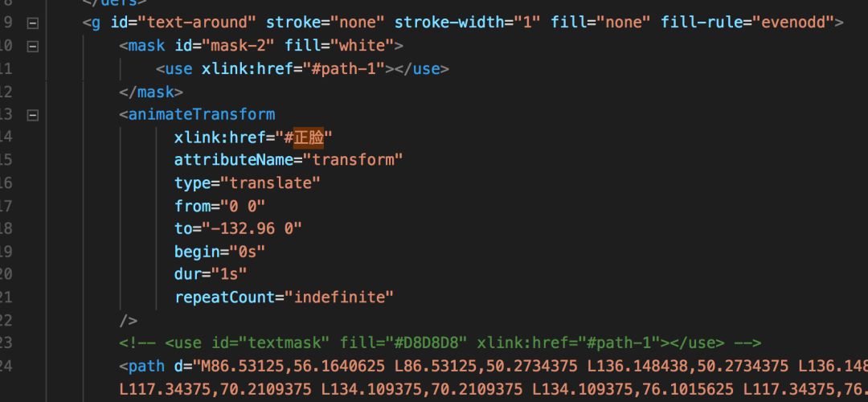Screen dimensions: 868x402
Task: Click the commented-out textmask use line
Action: coord(440,344)
